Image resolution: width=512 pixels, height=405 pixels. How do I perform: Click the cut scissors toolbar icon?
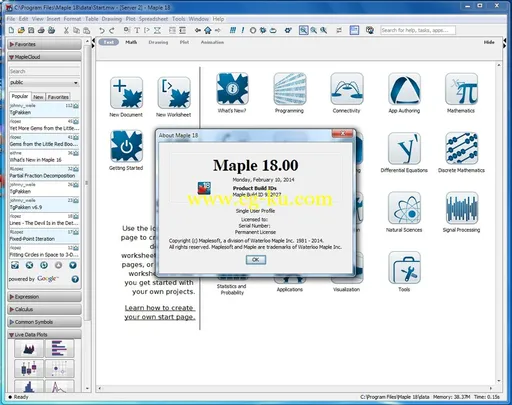pyautogui.click(x=66, y=30)
